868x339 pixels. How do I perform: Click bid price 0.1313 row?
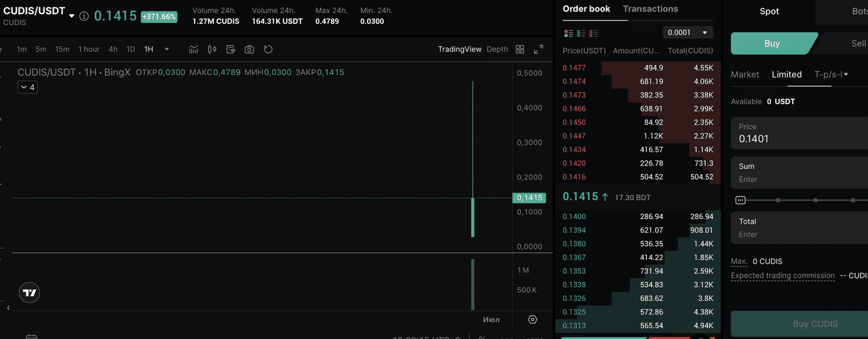[638, 326]
